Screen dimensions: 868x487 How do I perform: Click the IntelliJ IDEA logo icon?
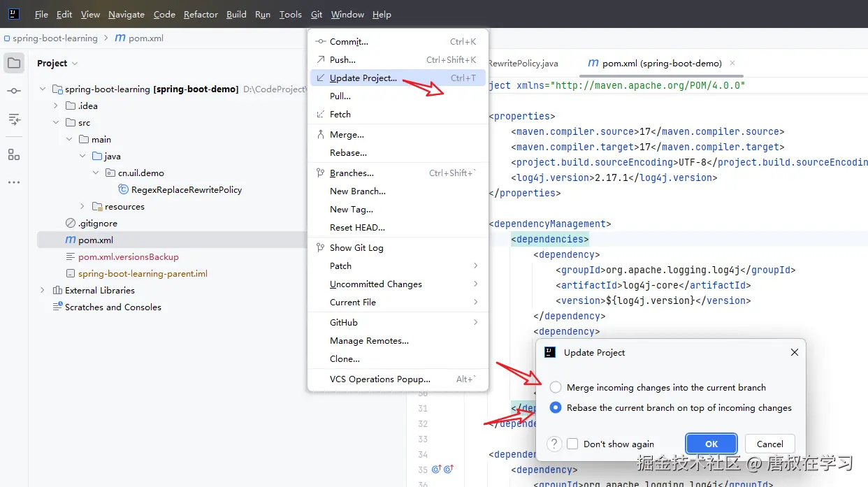pos(14,14)
